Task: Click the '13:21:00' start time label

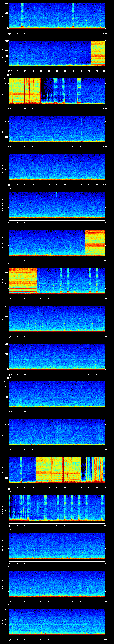Action: pyautogui.click(x=9, y=298)
